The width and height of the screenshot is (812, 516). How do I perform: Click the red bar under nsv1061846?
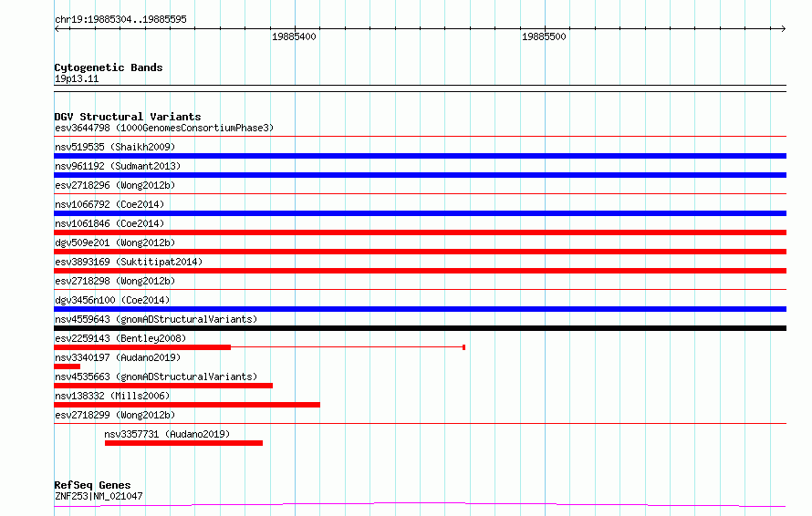pyautogui.click(x=420, y=232)
